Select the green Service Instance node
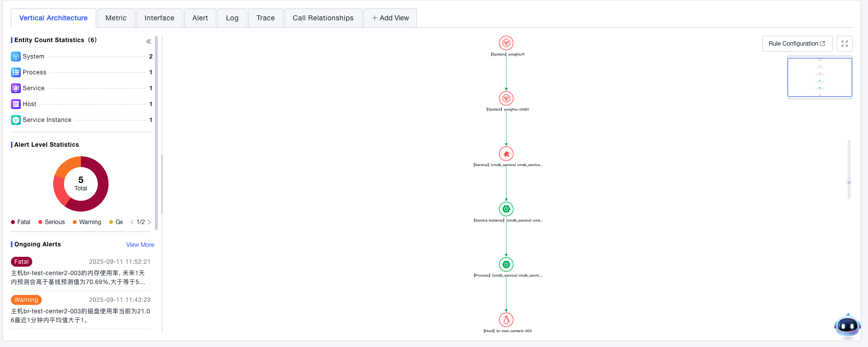 [506, 209]
